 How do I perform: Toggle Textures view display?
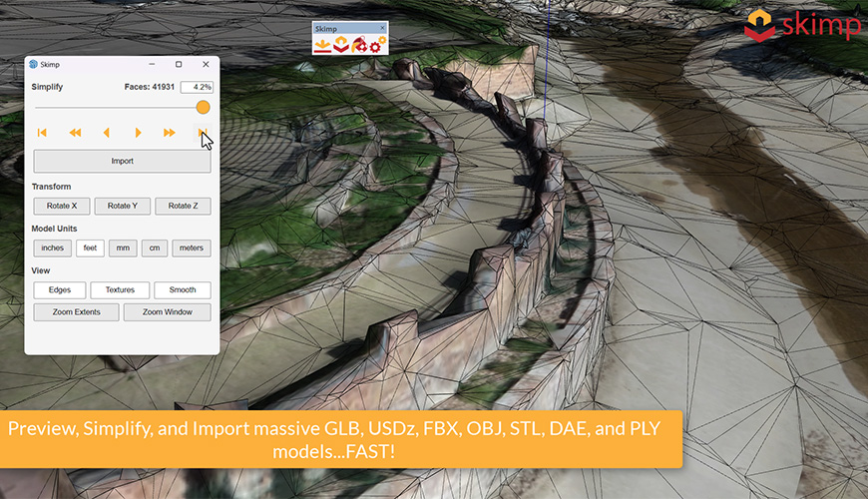point(120,290)
